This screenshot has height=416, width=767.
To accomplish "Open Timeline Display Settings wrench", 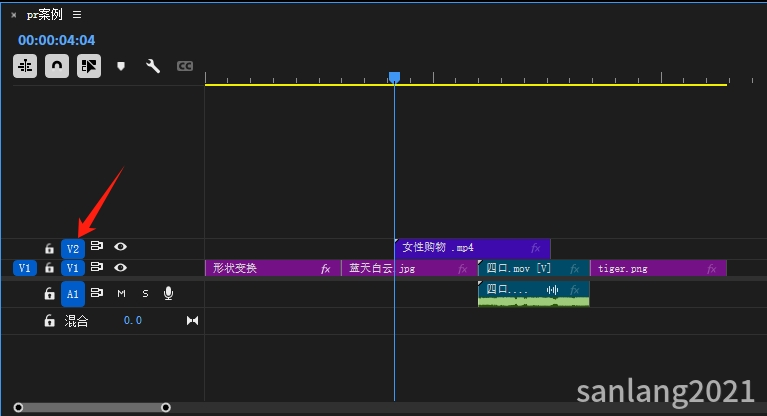I will coord(153,66).
